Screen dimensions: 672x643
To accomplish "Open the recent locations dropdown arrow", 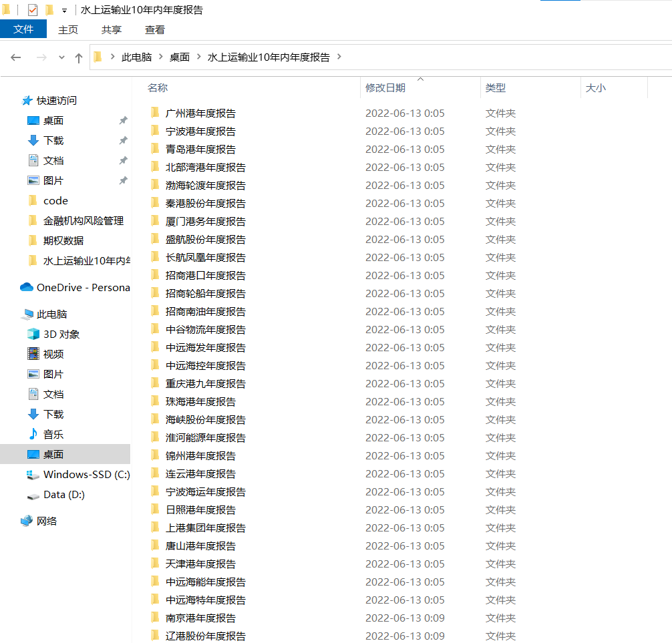I will [x=61, y=57].
